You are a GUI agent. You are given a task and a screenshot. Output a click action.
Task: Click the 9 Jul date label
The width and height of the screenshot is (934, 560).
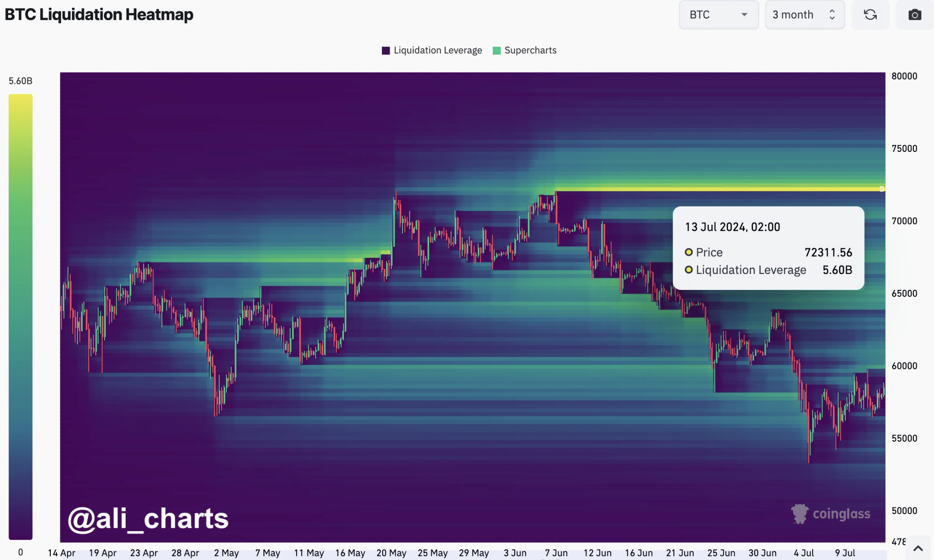pyautogui.click(x=845, y=553)
